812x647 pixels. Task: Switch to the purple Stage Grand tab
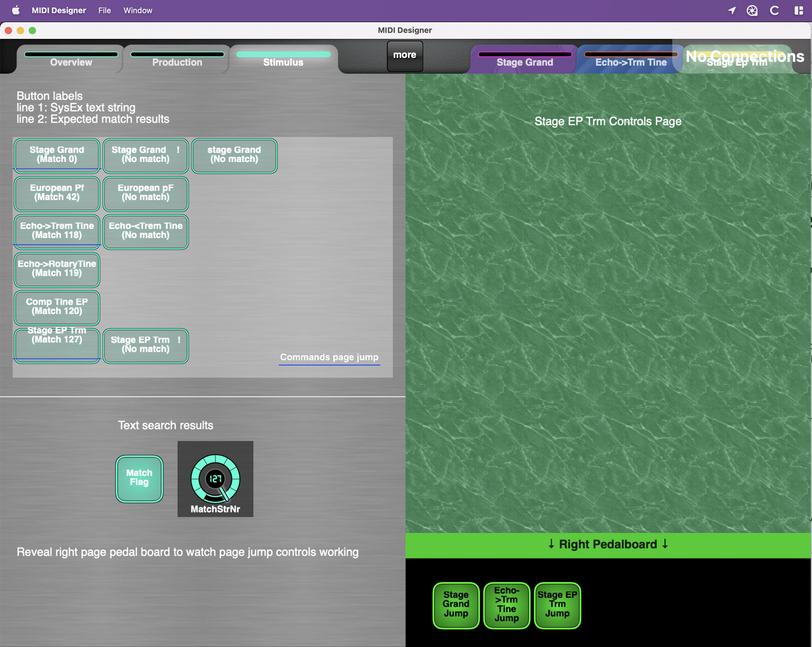point(525,59)
